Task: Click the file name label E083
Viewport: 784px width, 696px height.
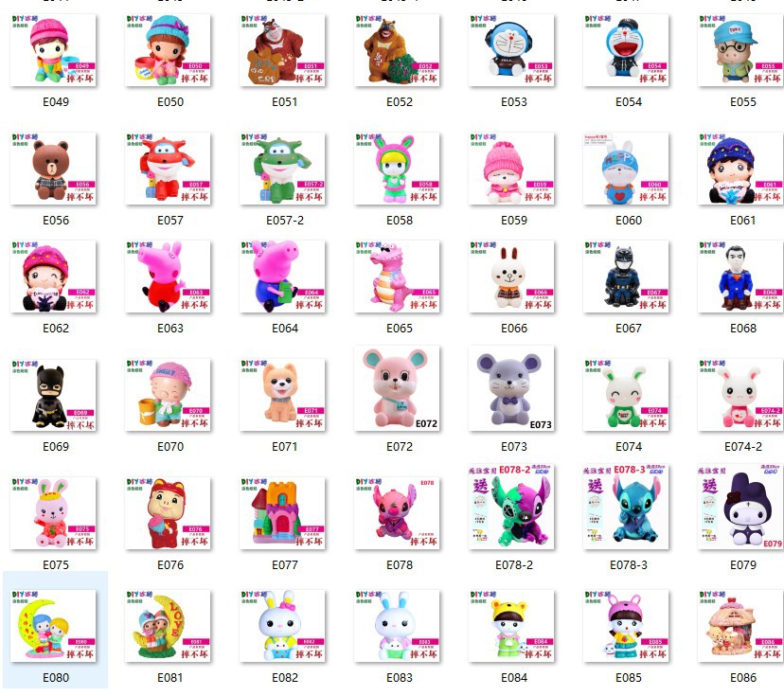Action: (x=400, y=678)
